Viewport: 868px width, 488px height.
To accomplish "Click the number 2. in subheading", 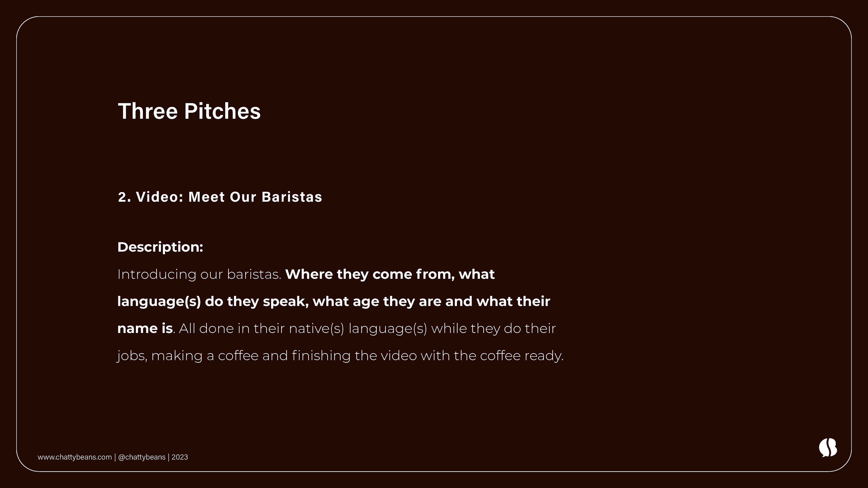I will (124, 197).
